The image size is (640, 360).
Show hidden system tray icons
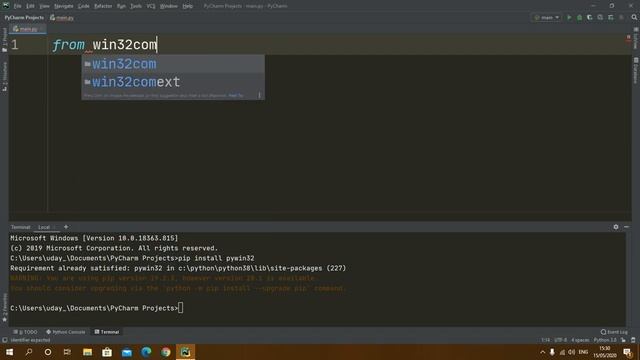pos(542,352)
